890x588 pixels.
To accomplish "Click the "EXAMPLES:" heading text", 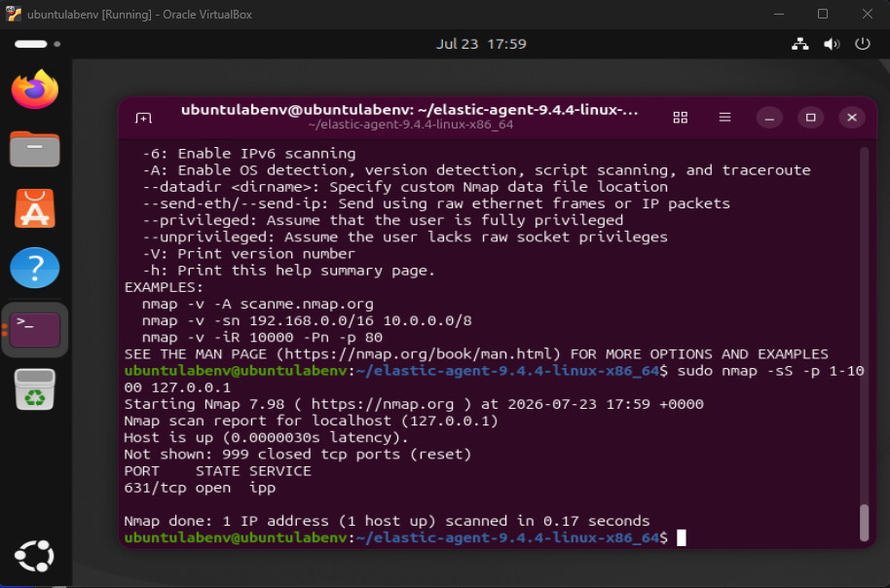I will click(x=164, y=287).
